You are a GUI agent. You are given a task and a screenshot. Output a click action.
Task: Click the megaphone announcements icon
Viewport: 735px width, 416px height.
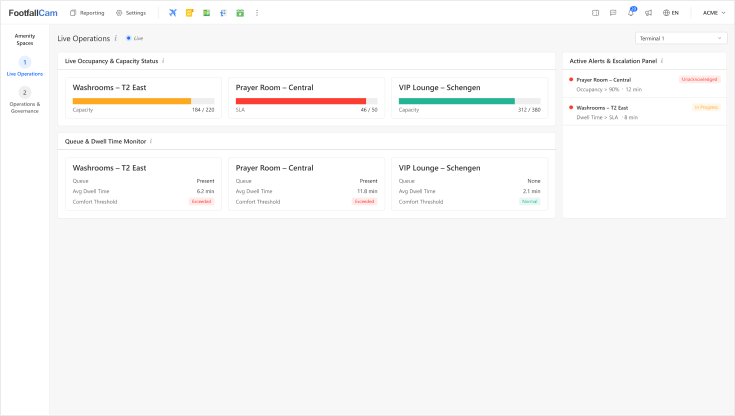tap(649, 13)
